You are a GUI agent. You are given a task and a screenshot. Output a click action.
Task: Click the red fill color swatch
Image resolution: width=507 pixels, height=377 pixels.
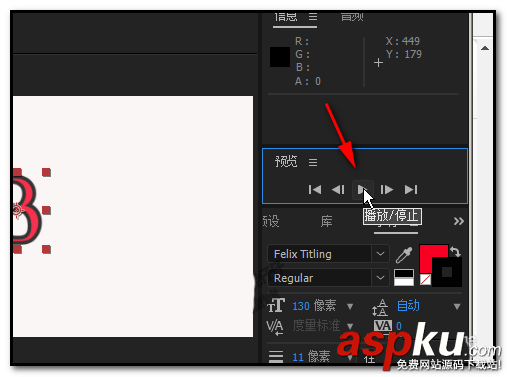[429, 255]
